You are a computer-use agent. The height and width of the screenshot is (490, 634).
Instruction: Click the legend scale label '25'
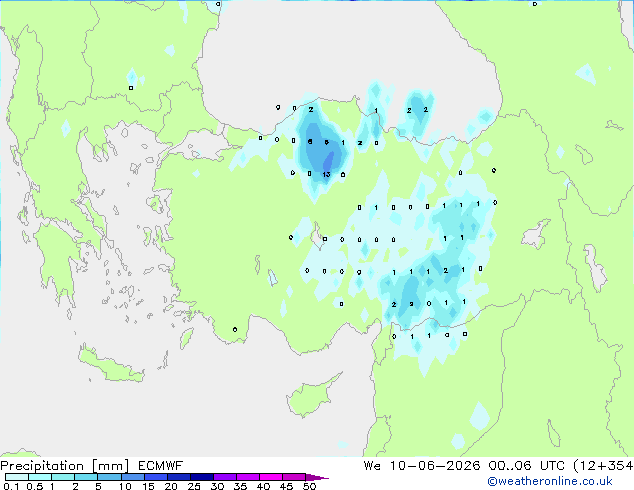coord(194,486)
